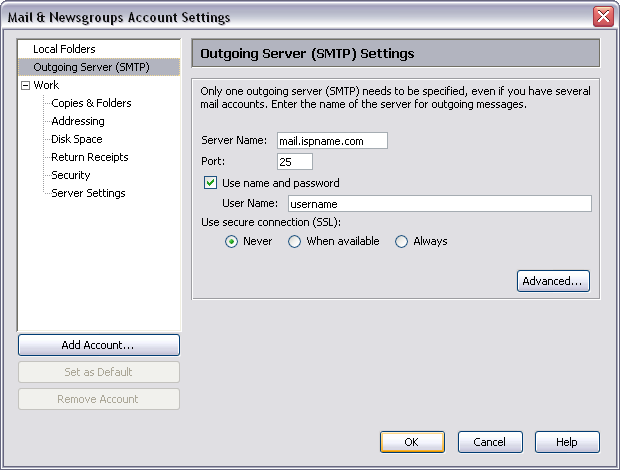Collapse the Work account tree node
620x470 pixels.
pyautogui.click(x=25, y=86)
